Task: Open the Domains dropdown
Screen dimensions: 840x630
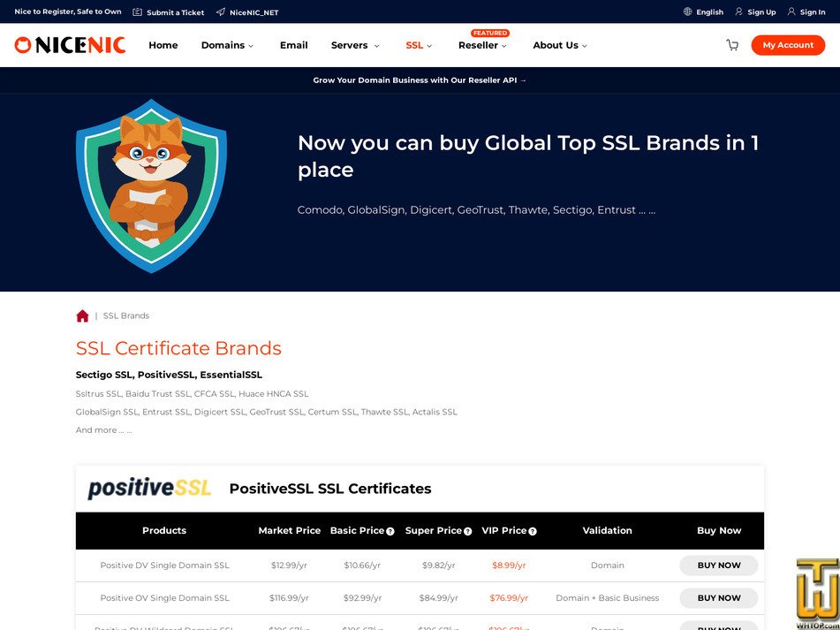Action: tap(223, 45)
